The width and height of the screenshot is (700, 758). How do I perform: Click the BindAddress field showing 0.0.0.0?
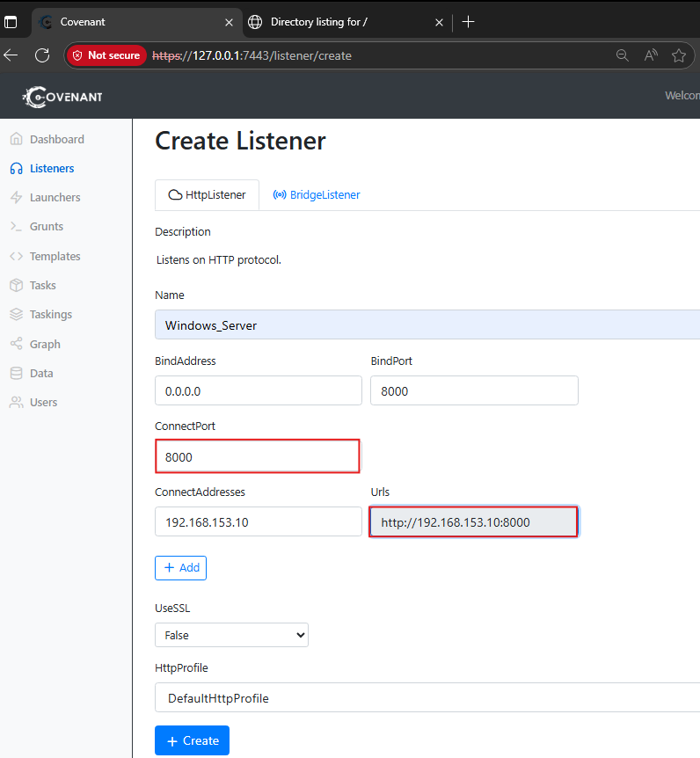(259, 390)
